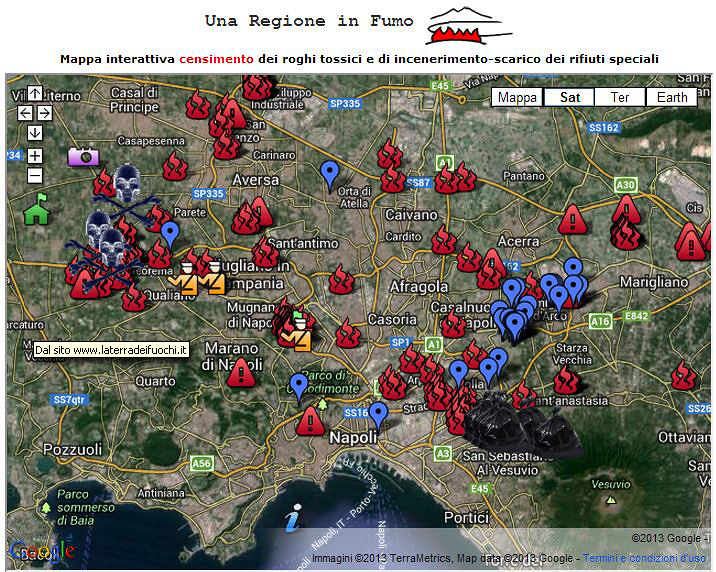Switch to Ter terrain view
Image resolution: width=716 pixels, height=572 pixels.
click(x=620, y=97)
